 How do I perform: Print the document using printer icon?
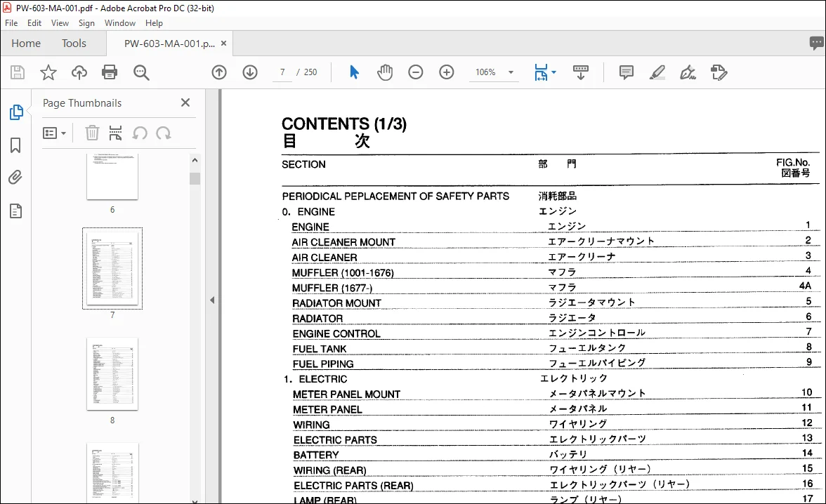[x=110, y=72]
